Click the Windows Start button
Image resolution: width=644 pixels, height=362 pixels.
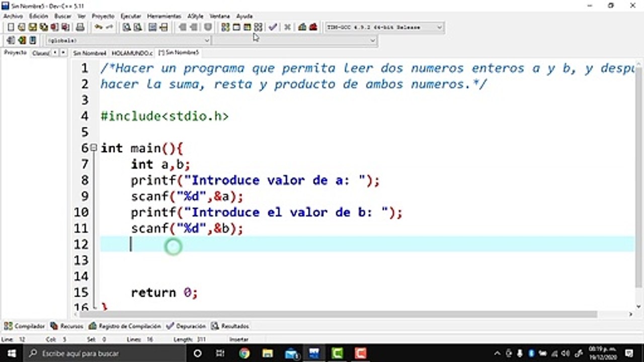(12, 353)
